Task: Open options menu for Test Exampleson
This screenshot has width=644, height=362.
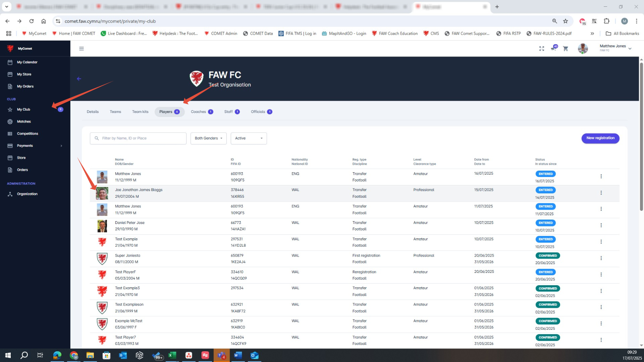Action: 601,308
